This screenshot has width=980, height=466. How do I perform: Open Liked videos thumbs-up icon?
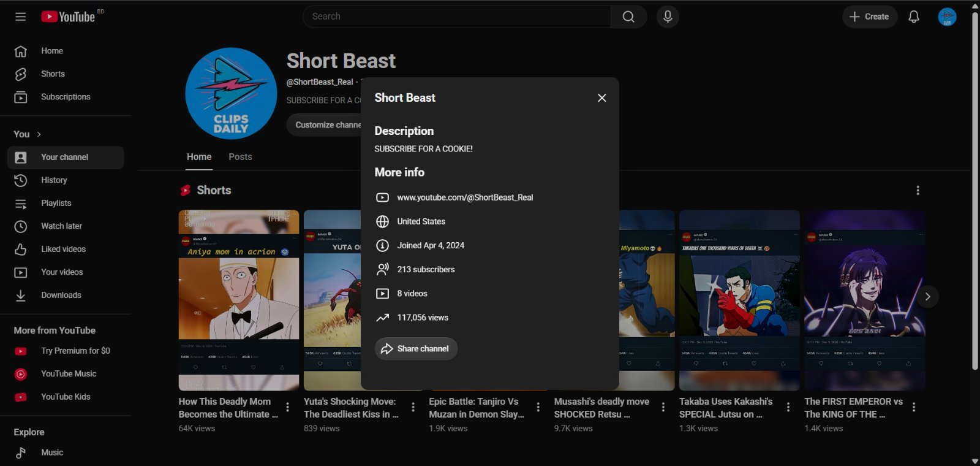(21, 249)
